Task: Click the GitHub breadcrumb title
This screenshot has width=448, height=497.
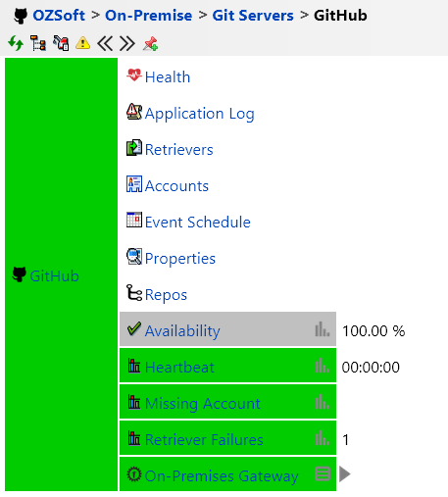Action: (x=340, y=16)
